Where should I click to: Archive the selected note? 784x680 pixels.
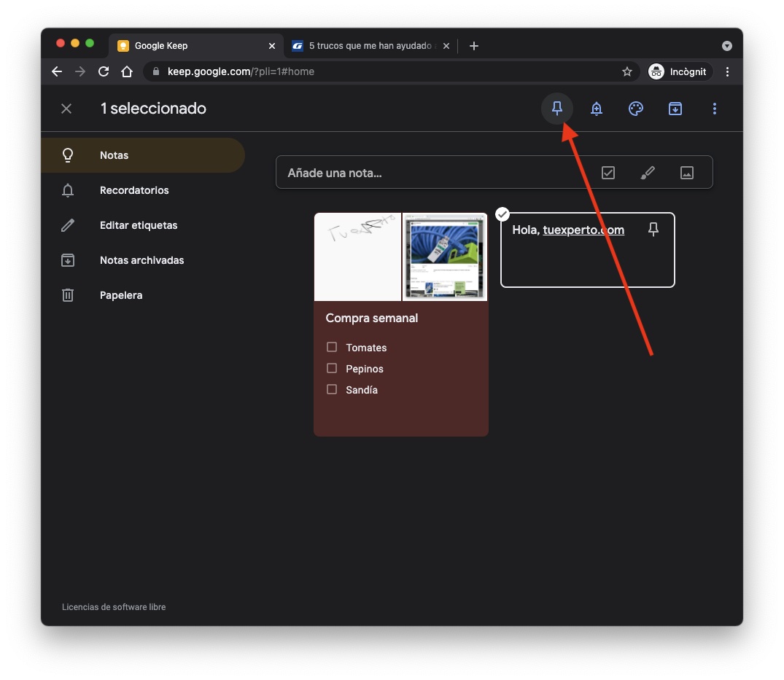(675, 109)
